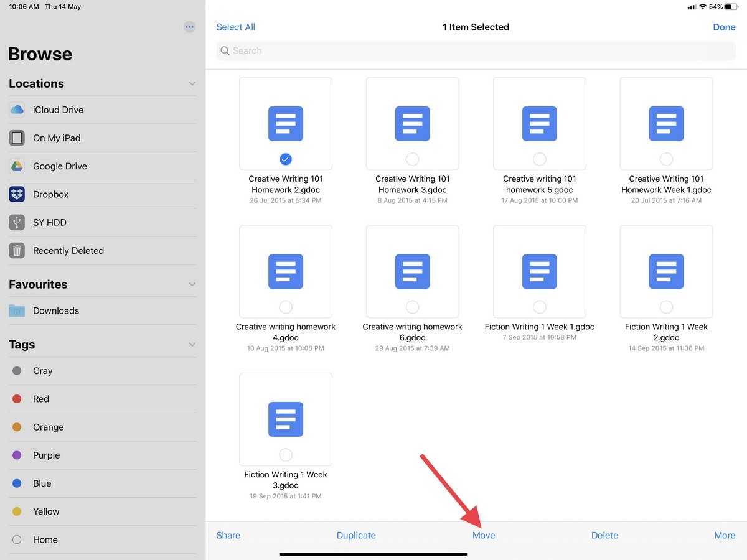Tap More in bottom toolbar
The image size is (747, 560).
[x=725, y=535]
